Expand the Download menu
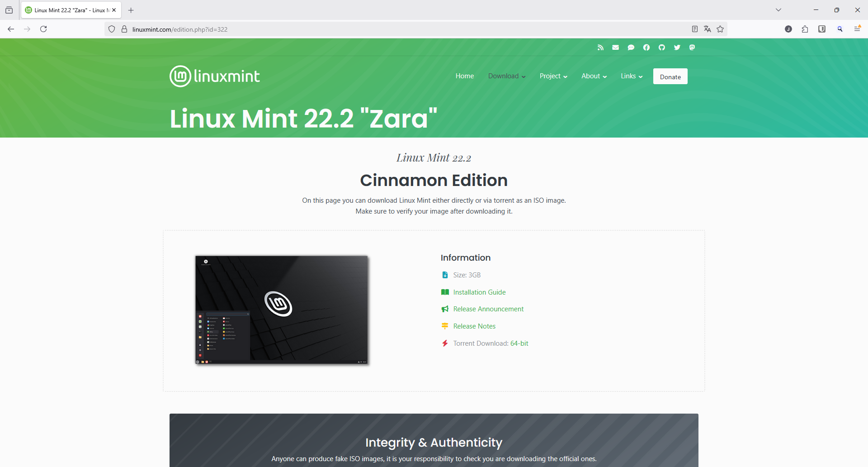Screen dimensions: 868x467 [x=507, y=76]
